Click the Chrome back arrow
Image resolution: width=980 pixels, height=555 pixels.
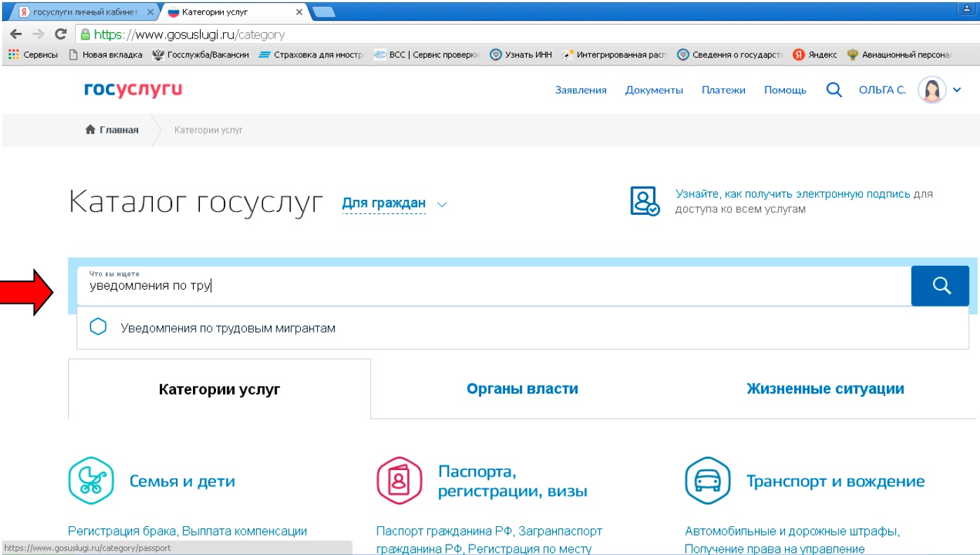(15, 34)
